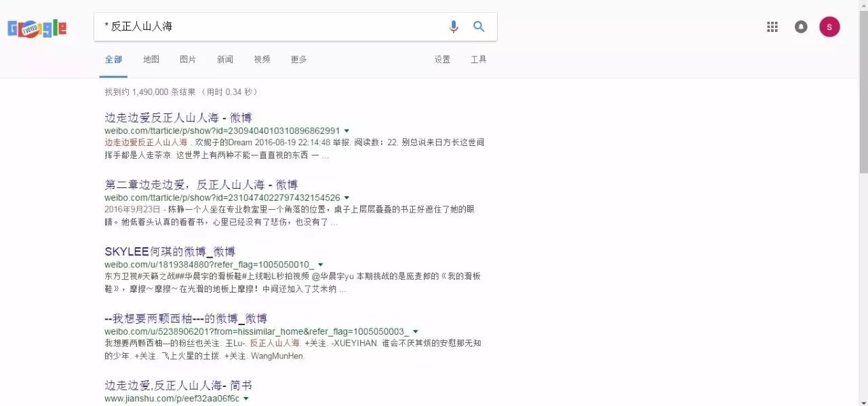The height and width of the screenshot is (406, 868).
Task: Expand dropdown arrow beside the jianshu.com URL
Action: (x=246, y=399)
